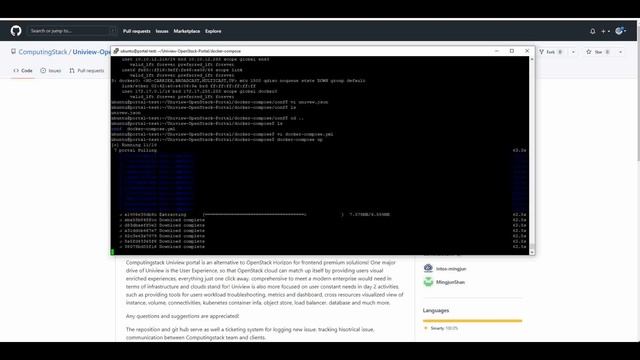Click the PuTTY terminal title bar icon
Viewport: 640px width, 360px height.
116,51
